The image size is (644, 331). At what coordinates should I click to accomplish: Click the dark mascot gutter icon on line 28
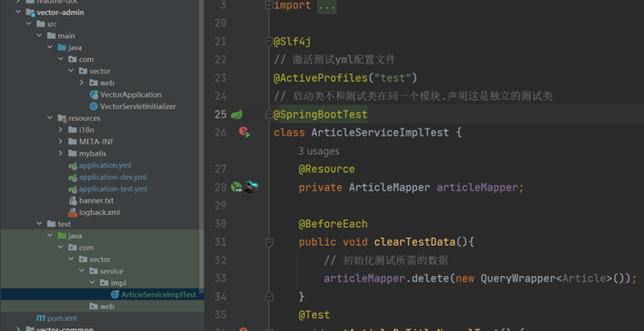point(251,187)
